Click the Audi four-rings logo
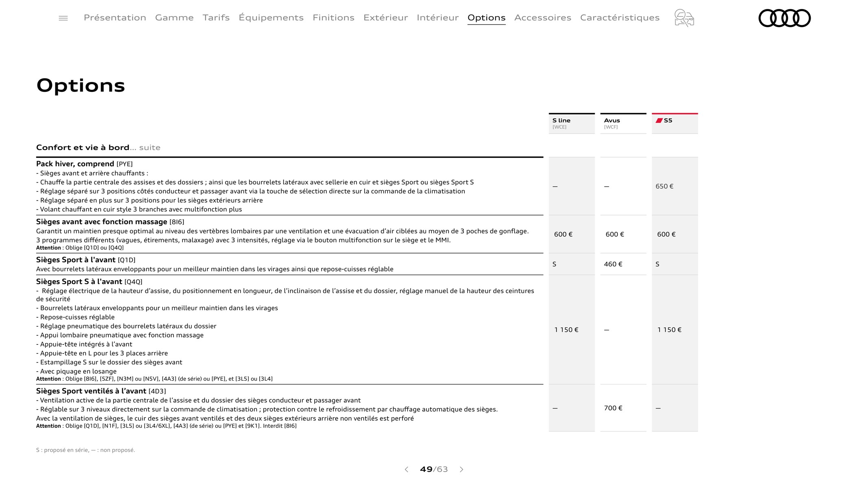The image size is (868, 488). click(785, 18)
